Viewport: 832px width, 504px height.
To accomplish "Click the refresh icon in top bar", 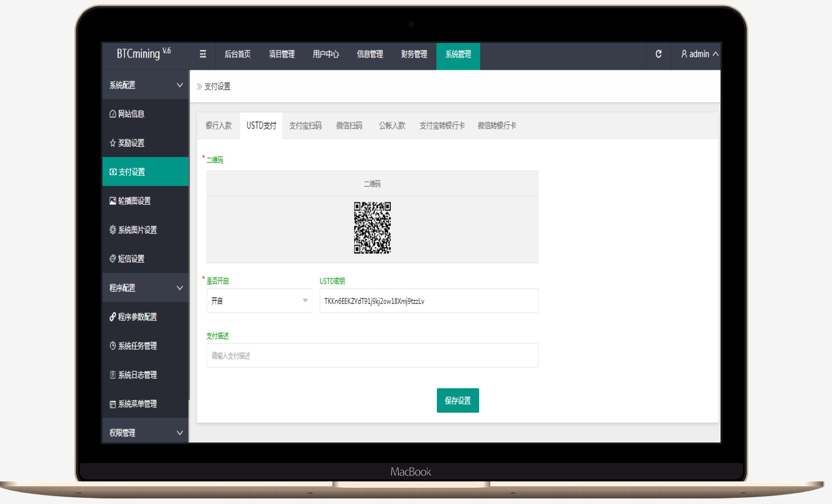I will tap(658, 54).
